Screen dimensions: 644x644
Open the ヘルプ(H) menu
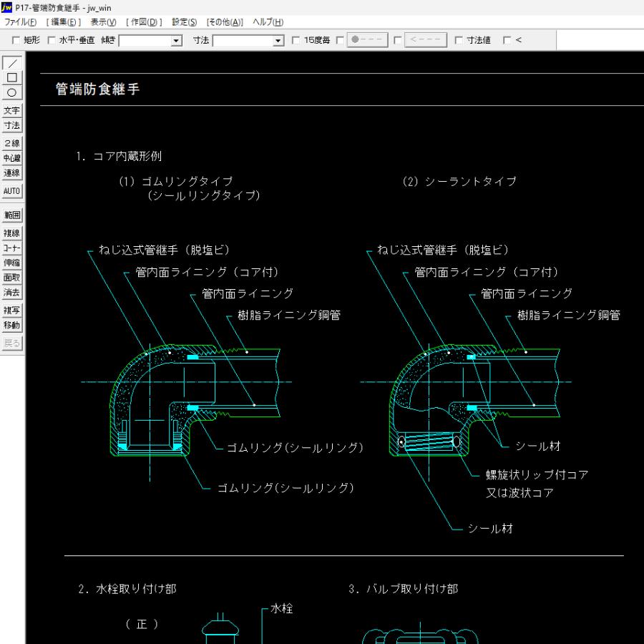[x=268, y=22]
